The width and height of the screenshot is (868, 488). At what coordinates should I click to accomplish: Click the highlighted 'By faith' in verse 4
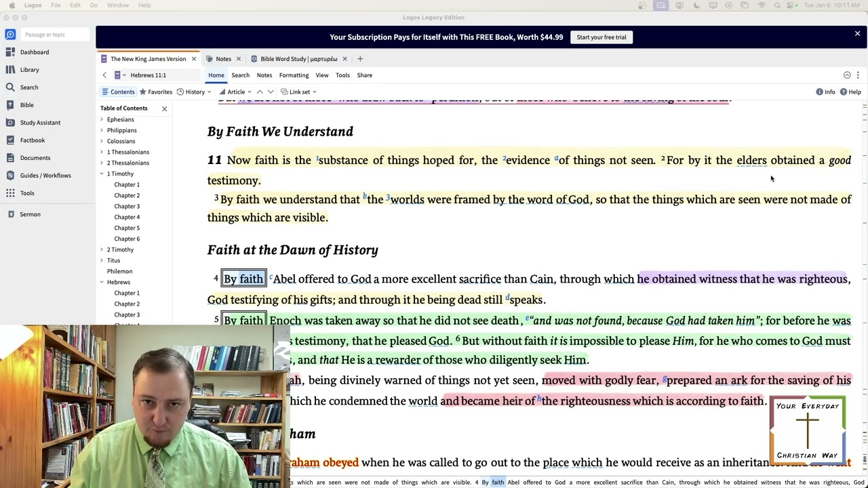[x=243, y=279]
